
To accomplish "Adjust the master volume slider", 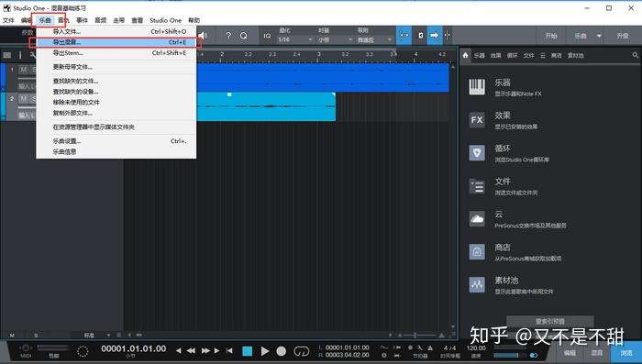I will pyautogui.click(x=509, y=355).
